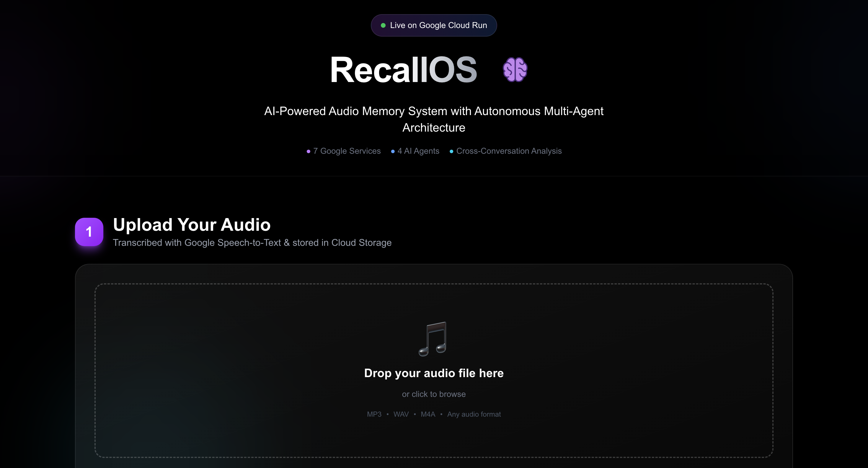Click the purple brain logo icon
This screenshot has width=868, height=468.
[515, 70]
